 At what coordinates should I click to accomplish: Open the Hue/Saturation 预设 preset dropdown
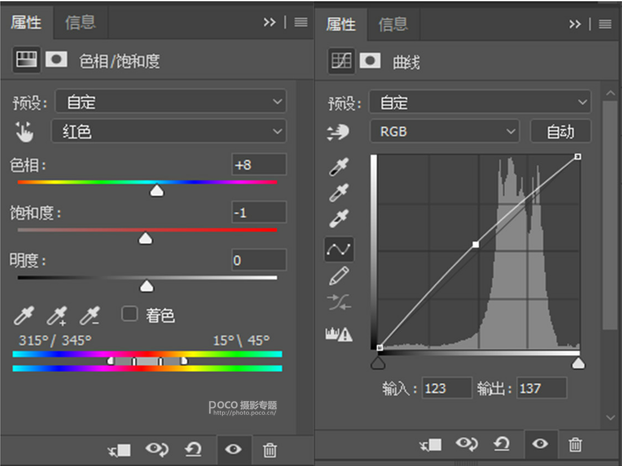click(x=171, y=102)
